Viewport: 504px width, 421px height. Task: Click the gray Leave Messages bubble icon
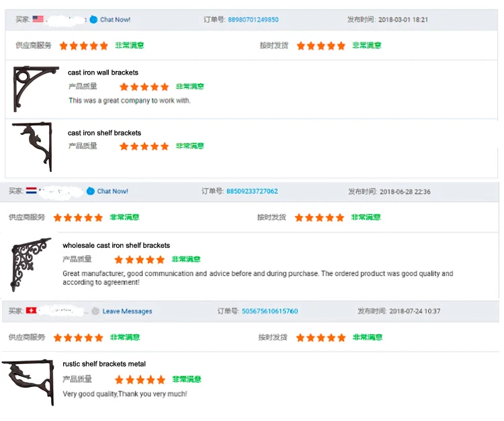pos(95,311)
